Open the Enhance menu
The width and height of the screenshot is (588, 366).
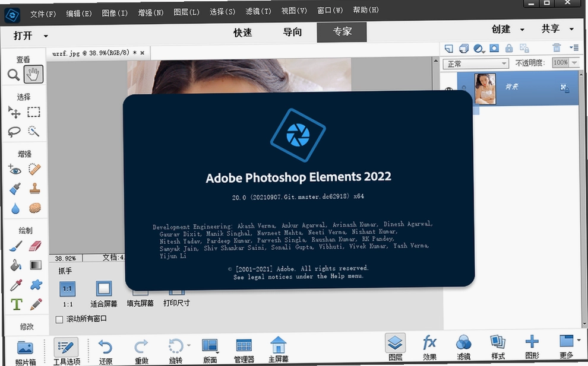150,12
